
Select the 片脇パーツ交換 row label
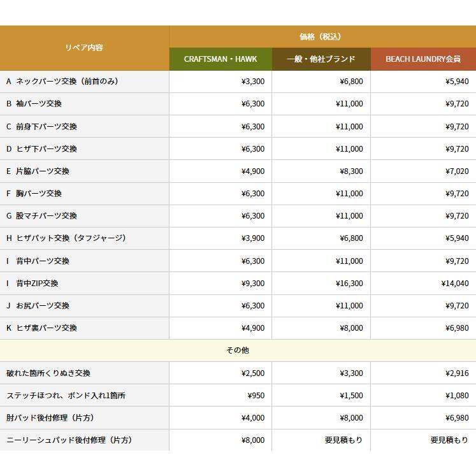tap(43, 171)
